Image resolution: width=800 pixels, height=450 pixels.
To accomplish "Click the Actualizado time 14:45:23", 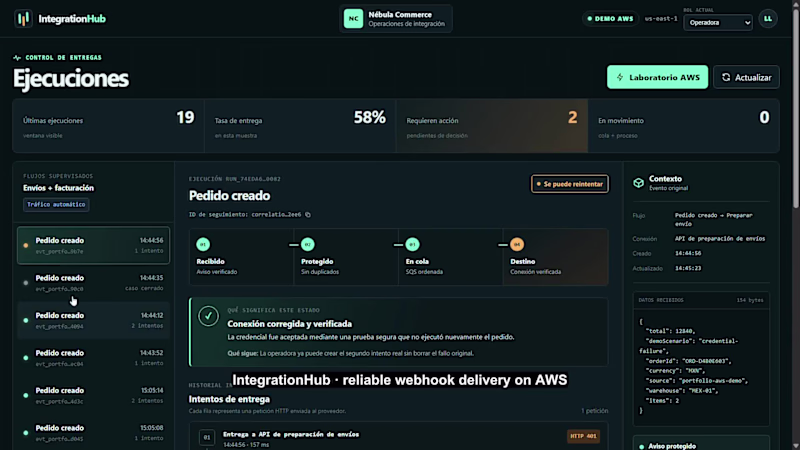I will 688,268.
